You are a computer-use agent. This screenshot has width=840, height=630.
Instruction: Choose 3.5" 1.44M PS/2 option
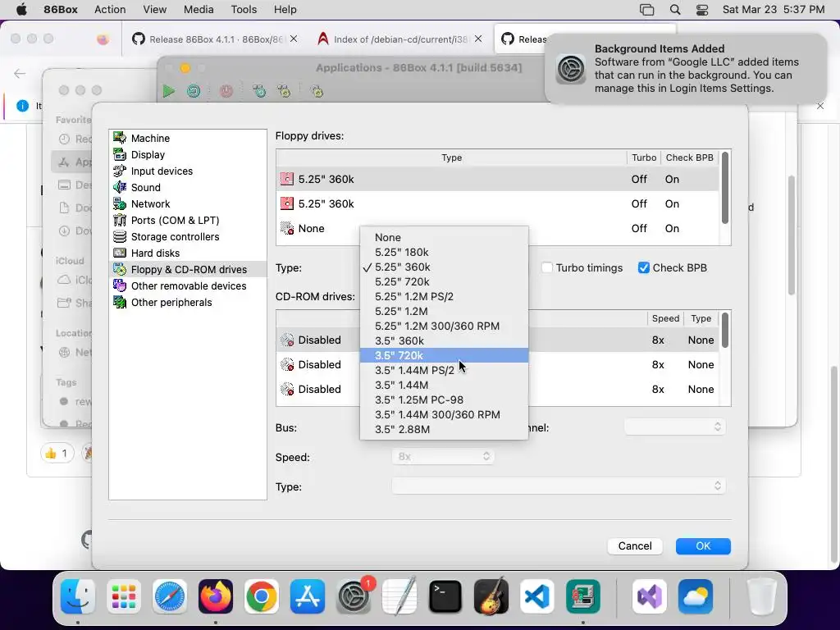[x=444, y=370]
